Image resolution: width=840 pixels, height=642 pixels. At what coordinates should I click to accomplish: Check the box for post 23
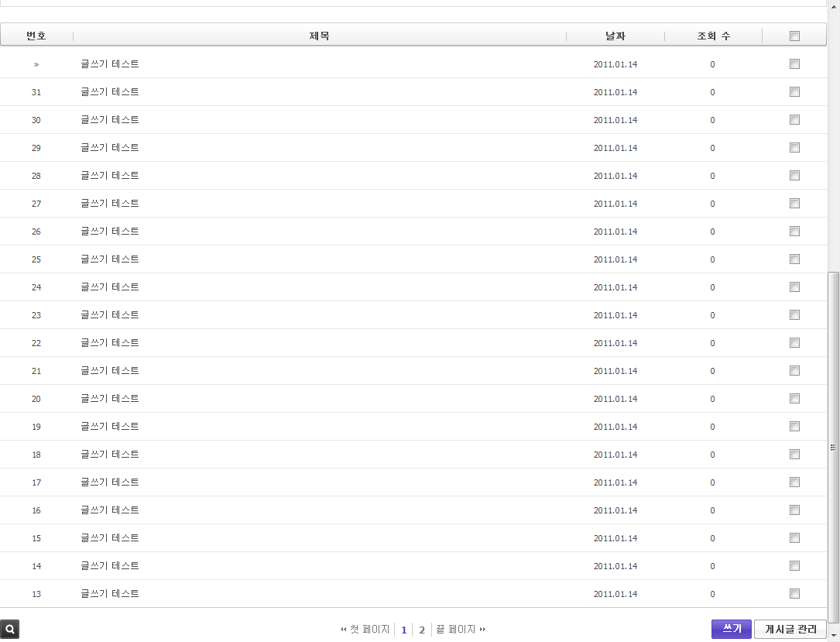[794, 315]
